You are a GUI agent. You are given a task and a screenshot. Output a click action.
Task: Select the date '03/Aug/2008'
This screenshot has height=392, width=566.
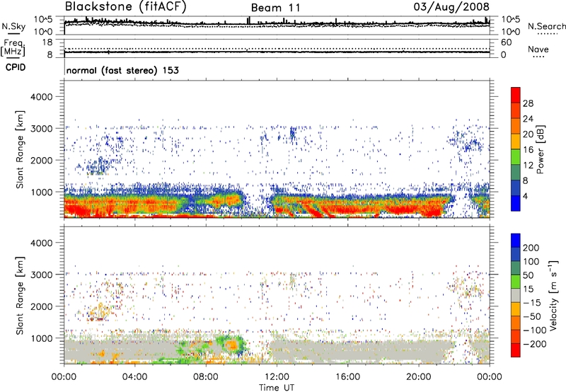point(451,6)
